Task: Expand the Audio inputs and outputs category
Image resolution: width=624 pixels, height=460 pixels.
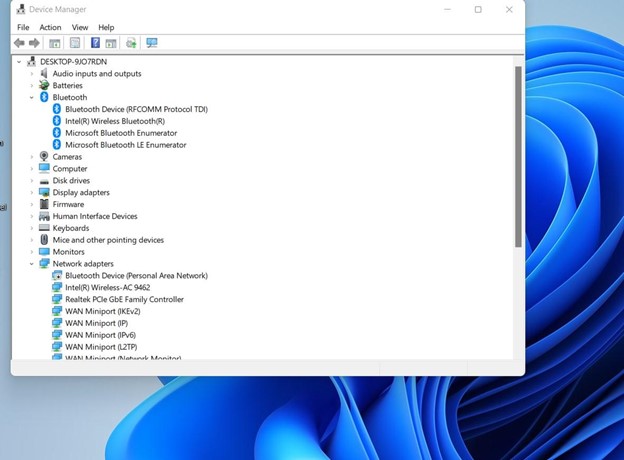Action: [32, 73]
